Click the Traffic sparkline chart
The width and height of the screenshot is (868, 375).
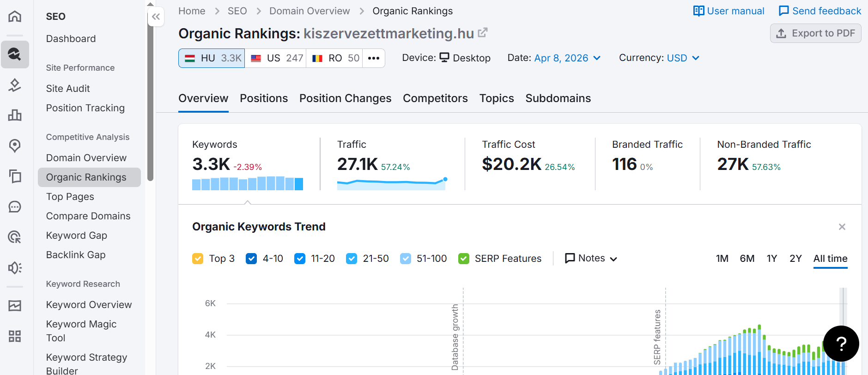[392, 183]
